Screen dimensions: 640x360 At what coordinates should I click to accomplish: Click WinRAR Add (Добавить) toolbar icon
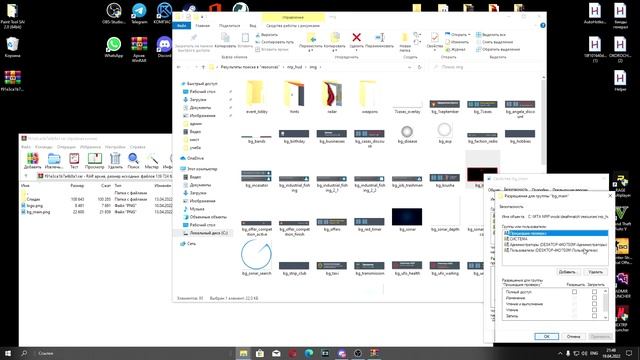[33, 158]
